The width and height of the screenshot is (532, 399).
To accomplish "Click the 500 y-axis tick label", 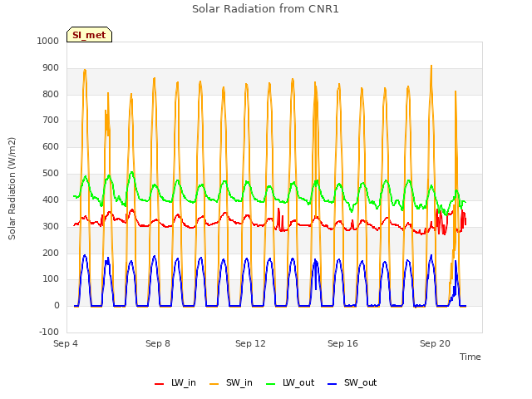I will click(x=51, y=174).
